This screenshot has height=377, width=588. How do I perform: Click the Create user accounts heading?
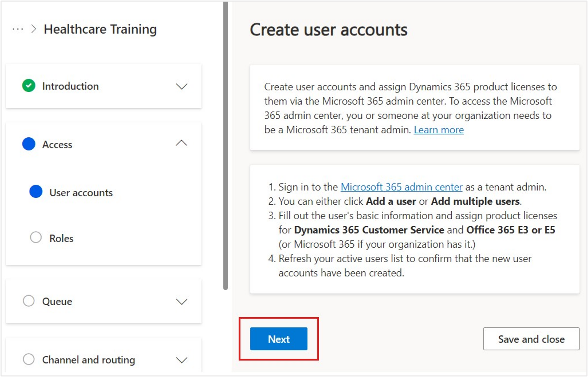(x=329, y=30)
